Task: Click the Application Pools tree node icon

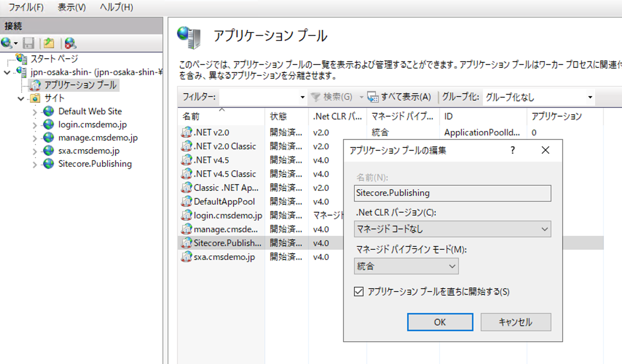Action: (x=35, y=85)
